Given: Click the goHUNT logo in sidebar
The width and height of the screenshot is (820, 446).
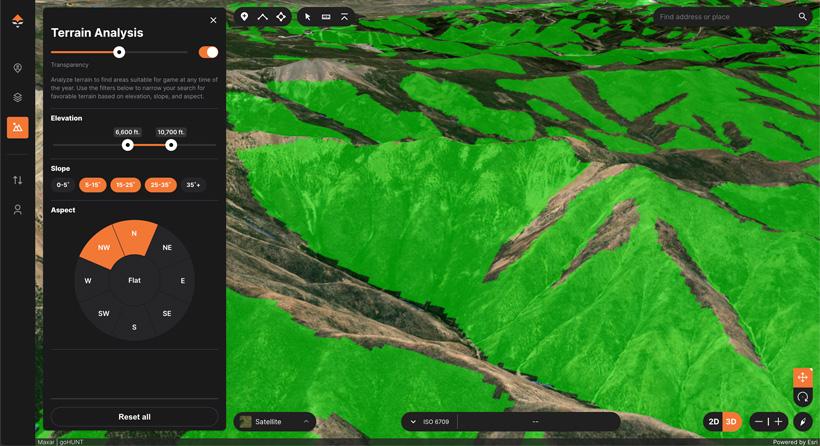Looking at the screenshot, I should [17, 20].
